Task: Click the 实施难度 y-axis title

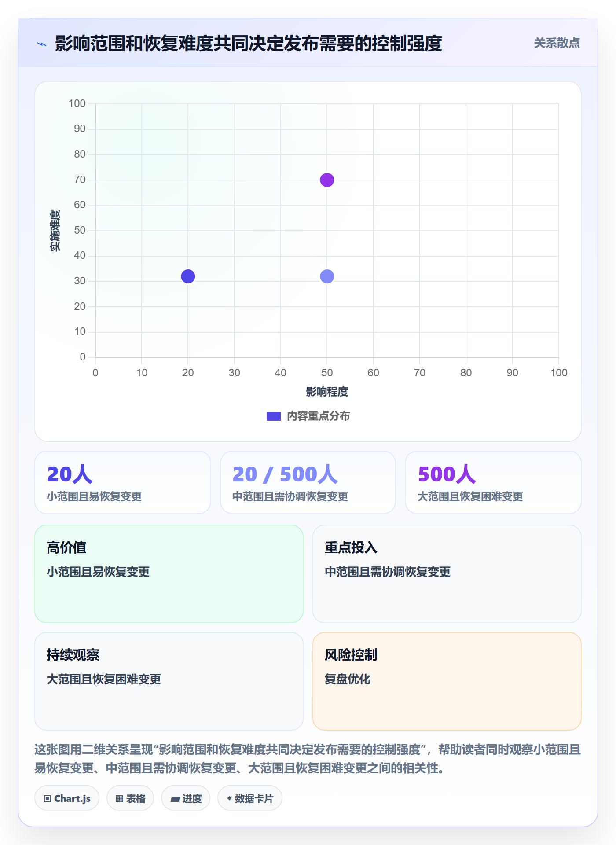Action: (x=55, y=231)
